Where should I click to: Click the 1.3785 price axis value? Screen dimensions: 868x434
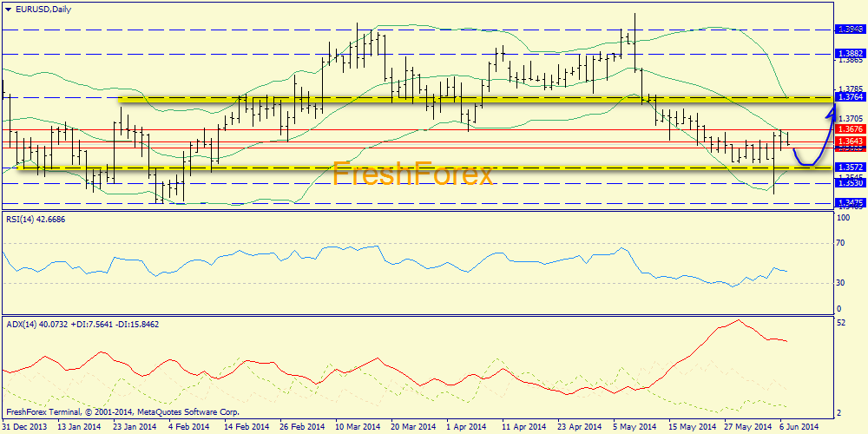(x=851, y=89)
